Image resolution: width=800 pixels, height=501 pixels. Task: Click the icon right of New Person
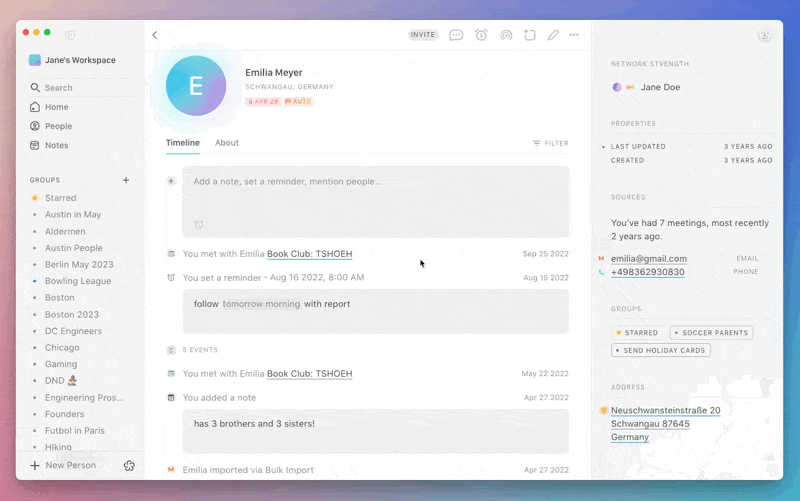[x=129, y=466]
